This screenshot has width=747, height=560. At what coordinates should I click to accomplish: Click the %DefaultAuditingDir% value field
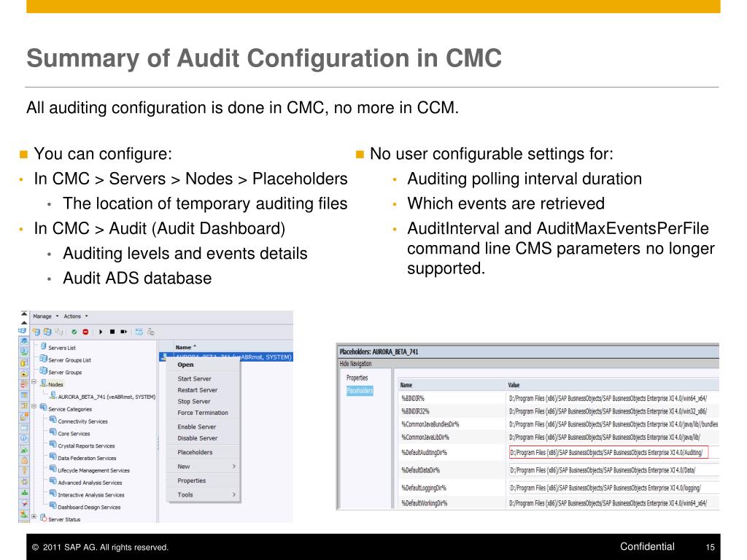pyautogui.click(x=608, y=452)
